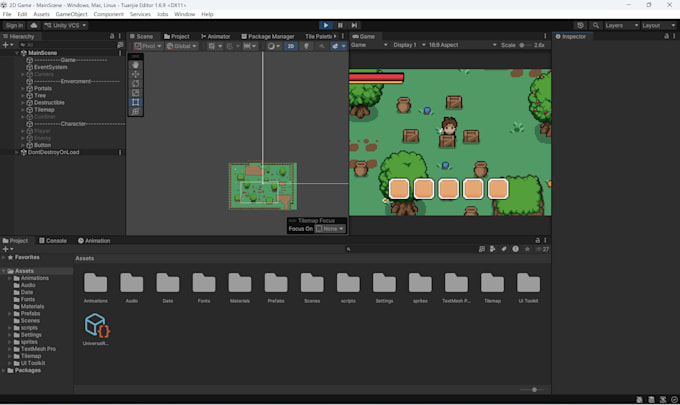Click the Pause button
The width and height of the screenshot is (680, 405).
point(340,25)
